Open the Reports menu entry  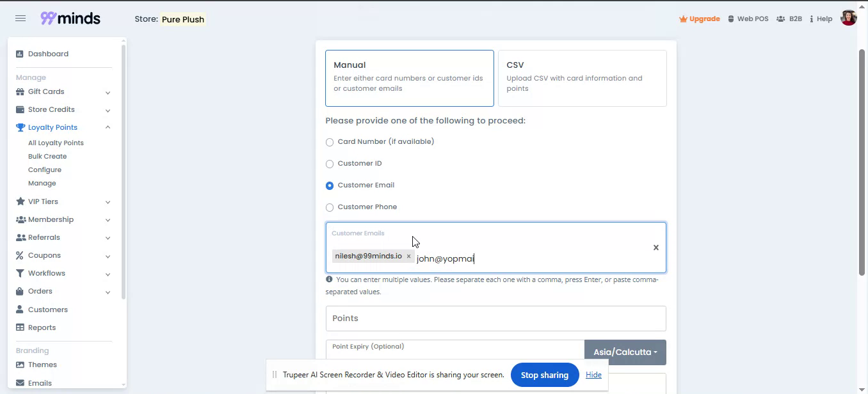pyautogui.click(x=36, y=327)
